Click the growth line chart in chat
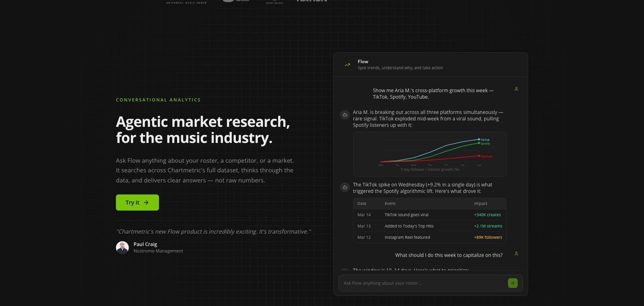The height and width of the screenshot is (306, 644). (x=430, y=154)
